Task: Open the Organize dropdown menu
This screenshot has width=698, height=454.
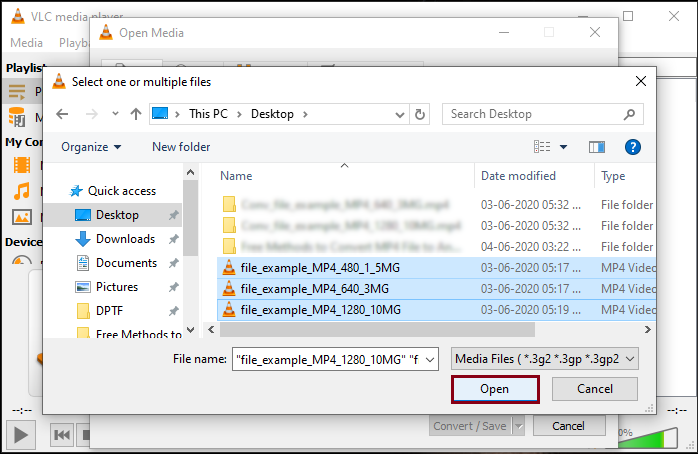Action: click(x=91, y=147)
